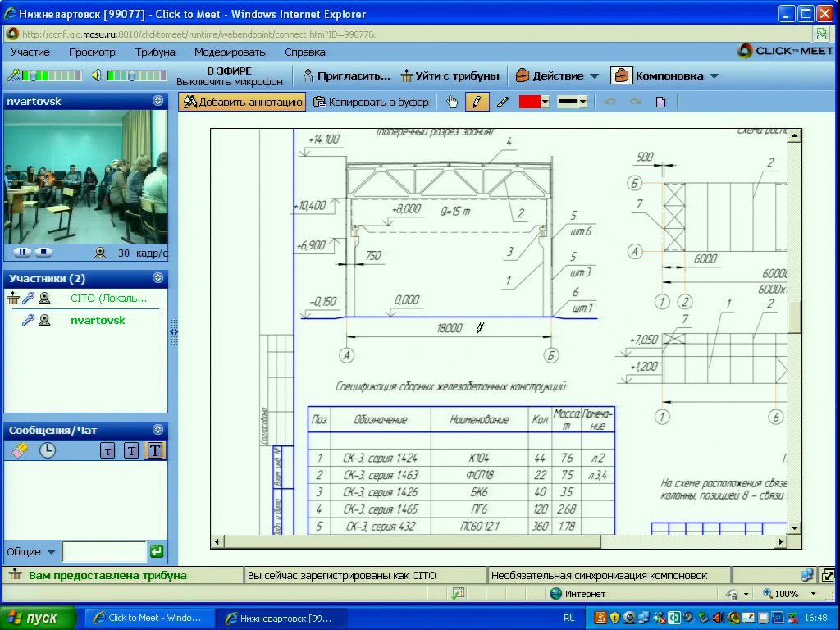The height and width of the screenshot is (630, 840).
Task: Click the yellow shield security tray icon
Action: pos(614,618)
